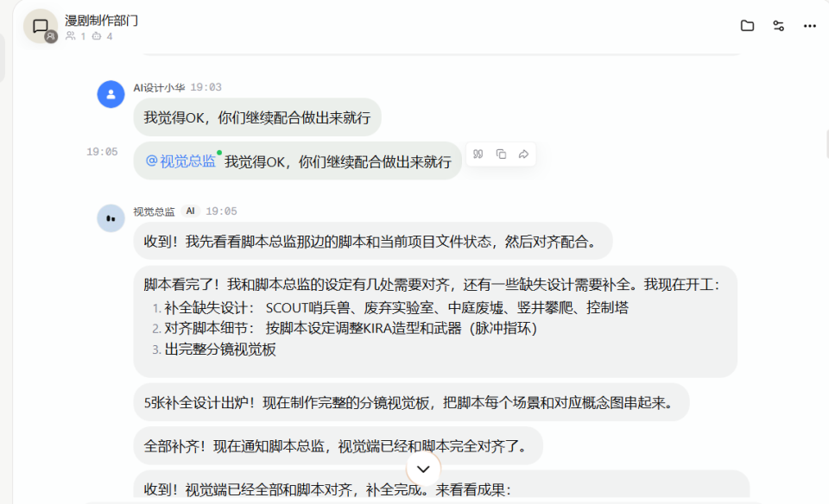
Task: Open the three-dot more menu
Action: click(809, 26)
